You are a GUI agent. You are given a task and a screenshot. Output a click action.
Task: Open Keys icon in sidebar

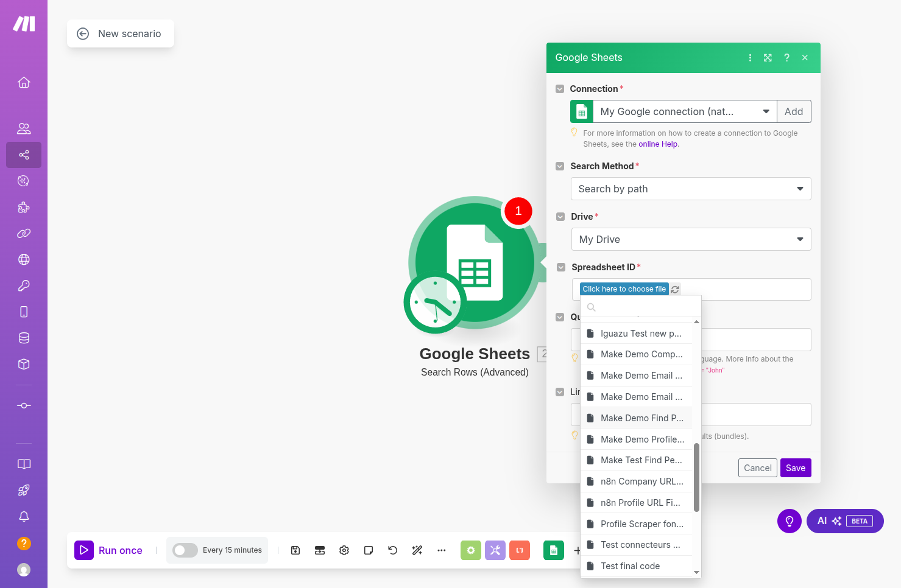[x=24, y=285]
